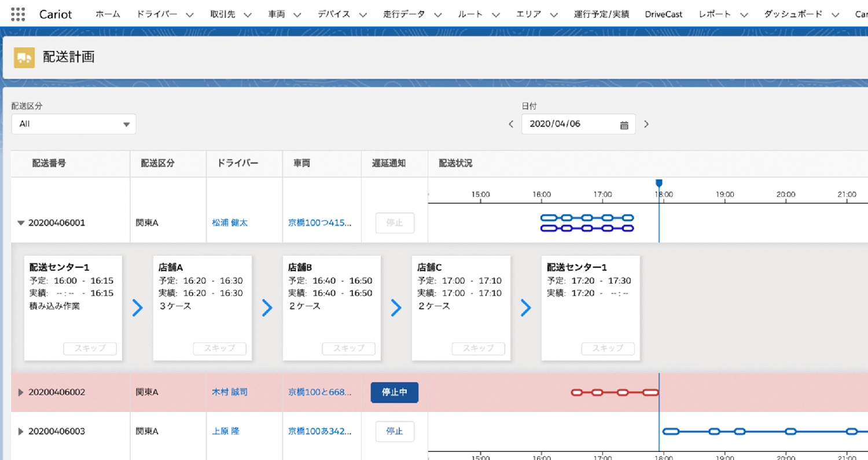Open vehicle link 京橋100つ415...

319,223
